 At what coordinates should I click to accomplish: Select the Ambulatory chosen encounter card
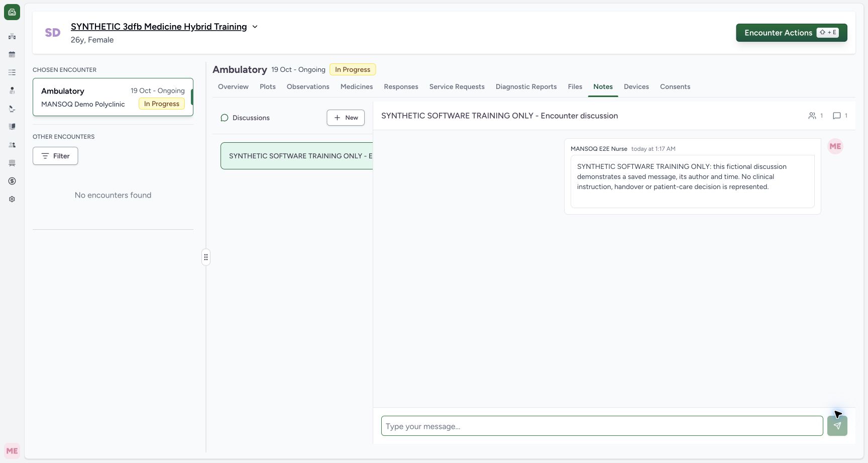(113, 97)
